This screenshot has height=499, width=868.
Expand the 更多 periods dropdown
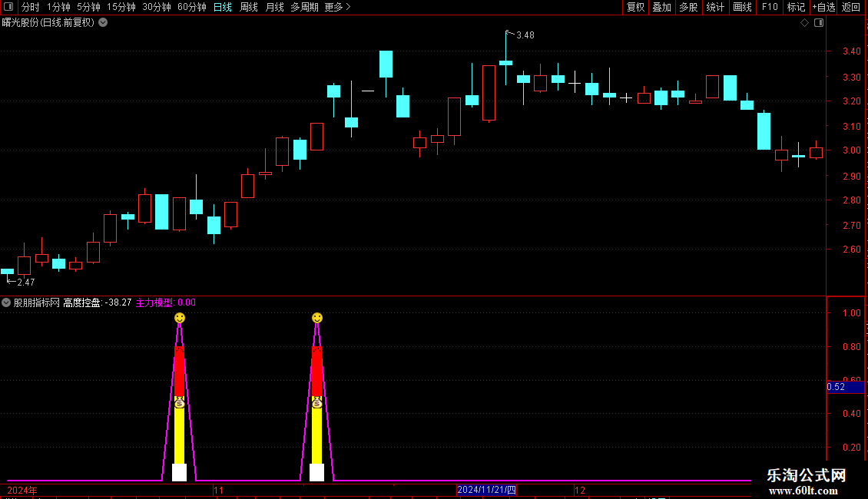(x=337, y=7)
